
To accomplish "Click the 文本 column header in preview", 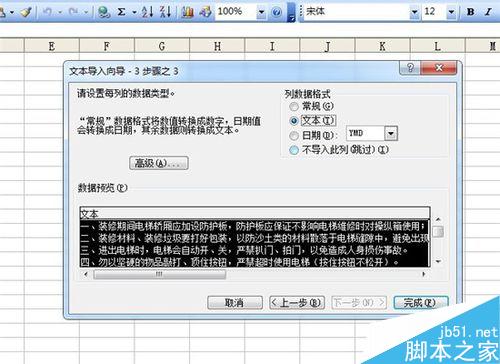I will click(255, 214).
